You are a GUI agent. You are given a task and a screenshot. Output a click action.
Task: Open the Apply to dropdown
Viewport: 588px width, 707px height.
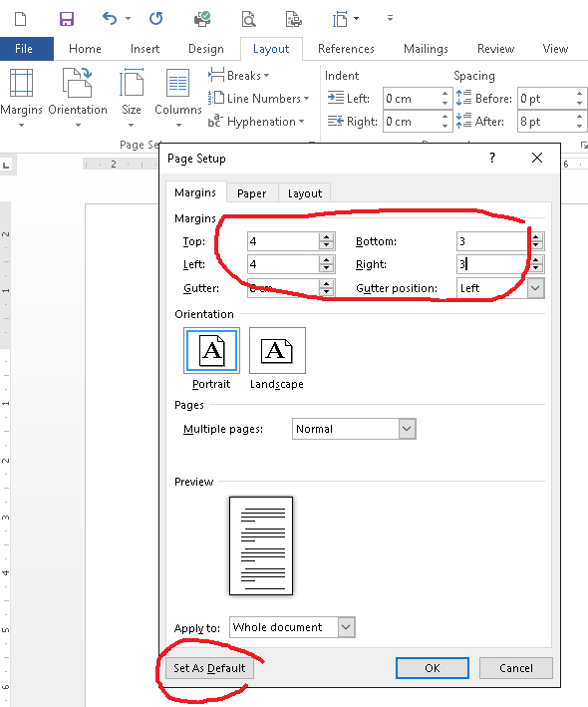pyautogui.click(x=346, y=627)
